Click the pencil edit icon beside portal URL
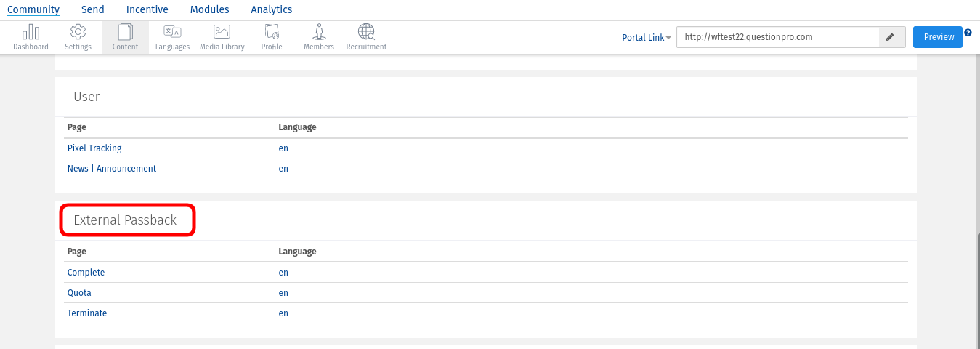 tap(890, 37)
